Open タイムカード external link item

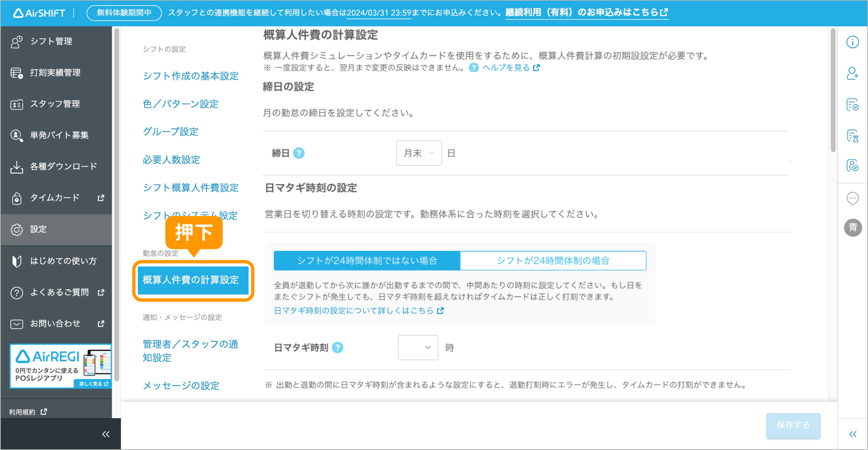pos(56,198)
